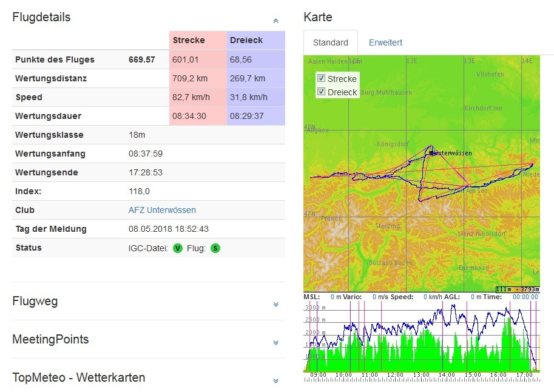Image resolution: width=554 pixels, height=392 pixels.
Task: Expand the MeetingPoints section
Action: tap(276, 342)
